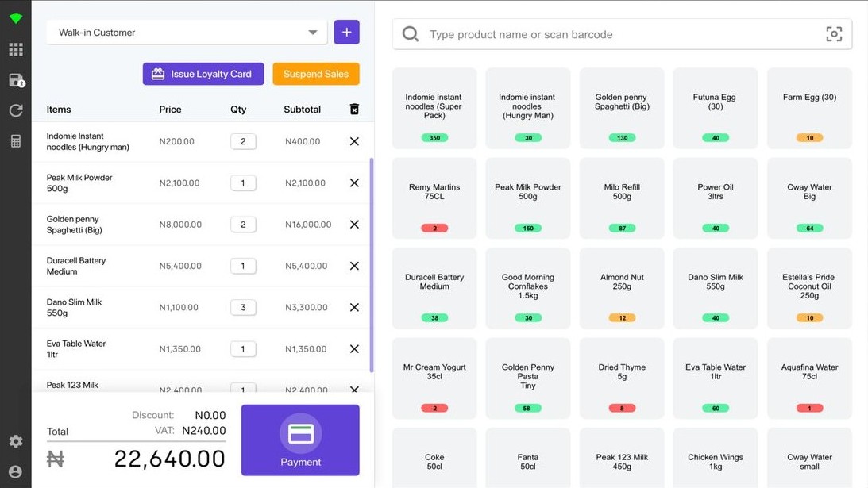Open settings gear in sidebar
The width and height of the screenshot is (868, 488).
(16, 441)
